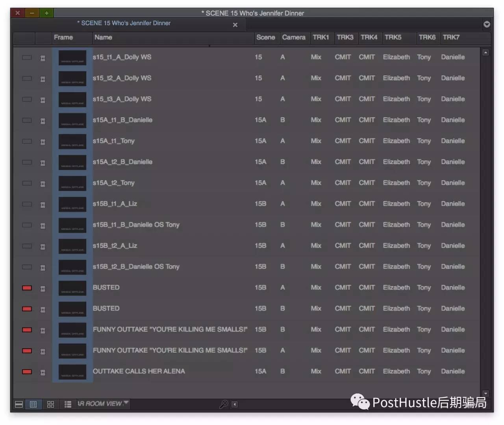Select thumbnail of s15_t1_A_Dolly WS
Image resolution: width=504 pixels, height=425 pixels.
[x=72, y=58]
